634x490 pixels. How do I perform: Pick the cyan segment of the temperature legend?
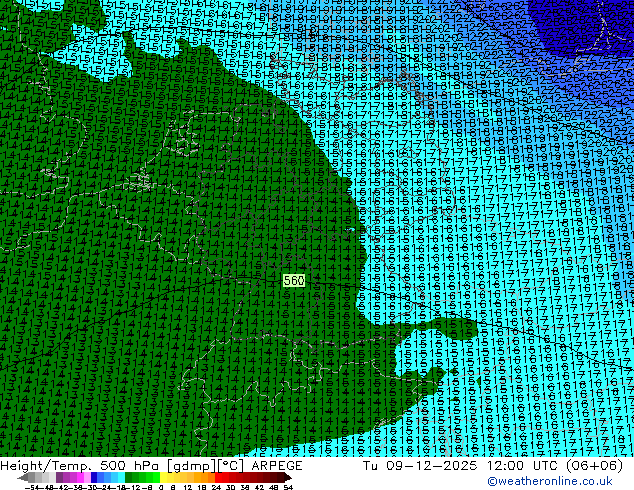tap(119, 478)
